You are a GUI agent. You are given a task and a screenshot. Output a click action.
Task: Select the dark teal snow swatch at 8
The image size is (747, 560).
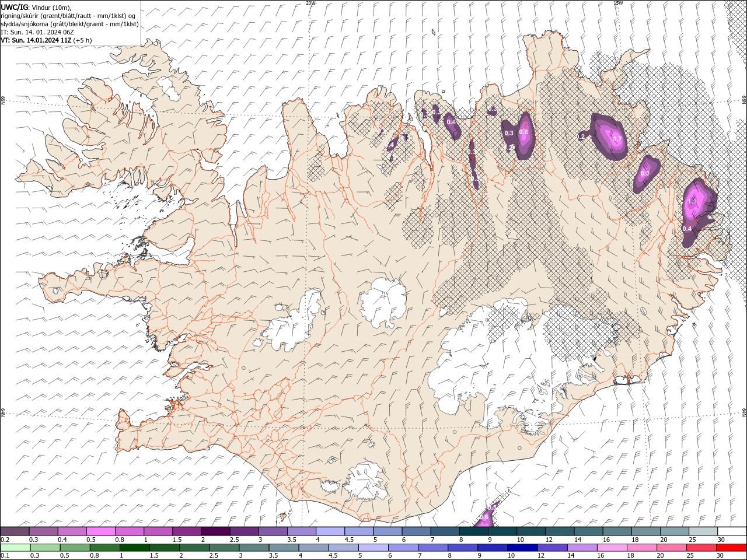(473, 531)
